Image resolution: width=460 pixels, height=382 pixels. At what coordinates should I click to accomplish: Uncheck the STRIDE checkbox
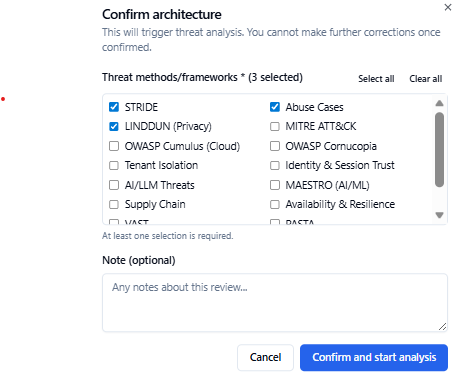[114, 107]
